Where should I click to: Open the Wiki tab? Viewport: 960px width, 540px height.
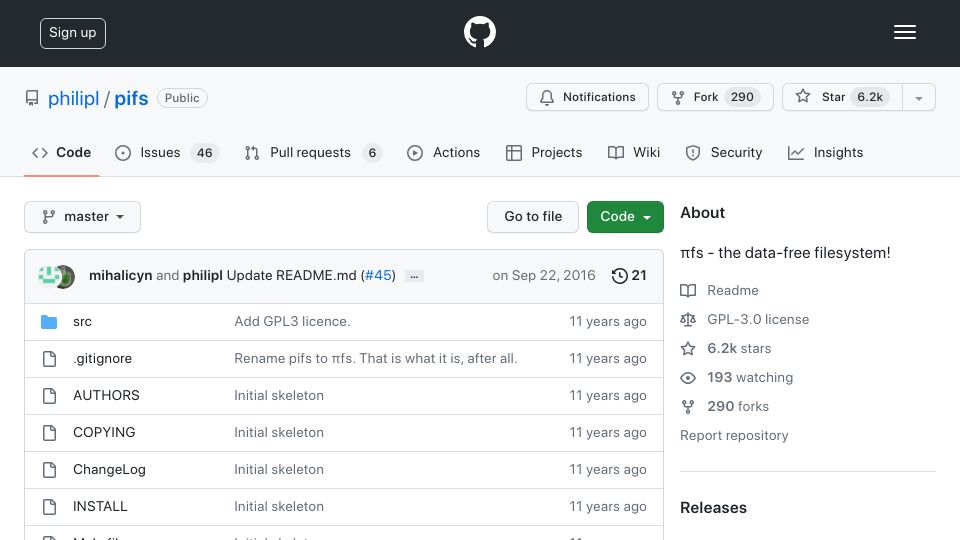(x=634, y=152)
